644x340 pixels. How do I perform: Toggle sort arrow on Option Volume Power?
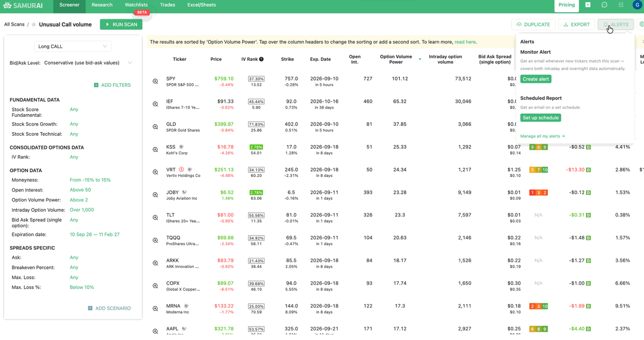(x=420, y=59)
